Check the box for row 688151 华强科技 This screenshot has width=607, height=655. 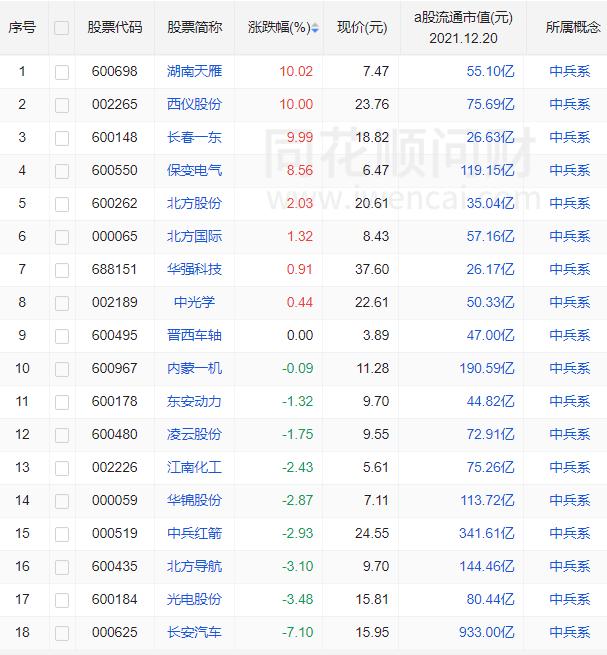[x=62, y=270]
